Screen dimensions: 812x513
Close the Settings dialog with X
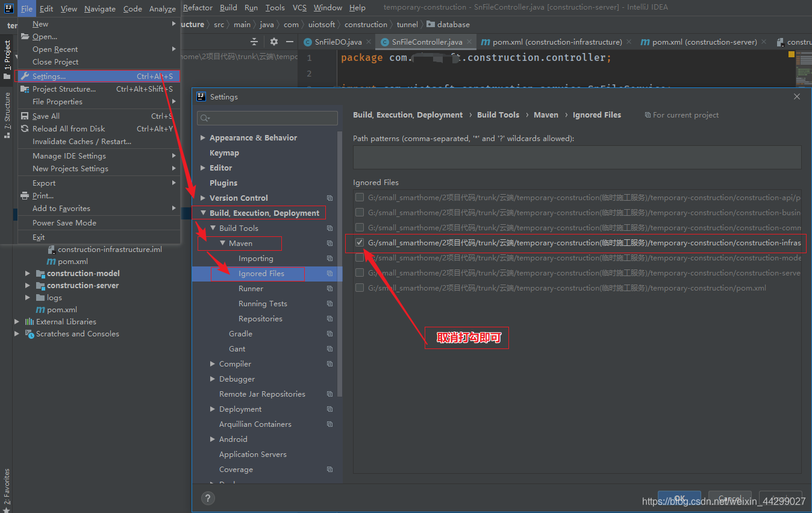tap(797, 96)
